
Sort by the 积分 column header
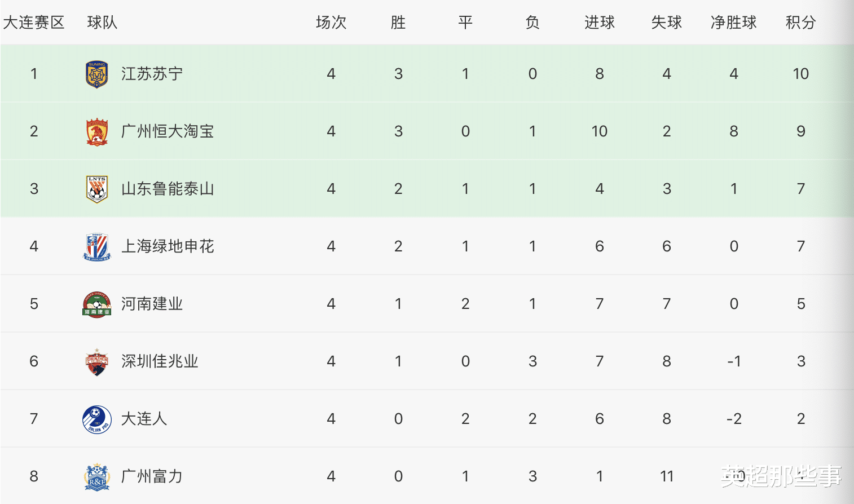click(x=800, y=23)
